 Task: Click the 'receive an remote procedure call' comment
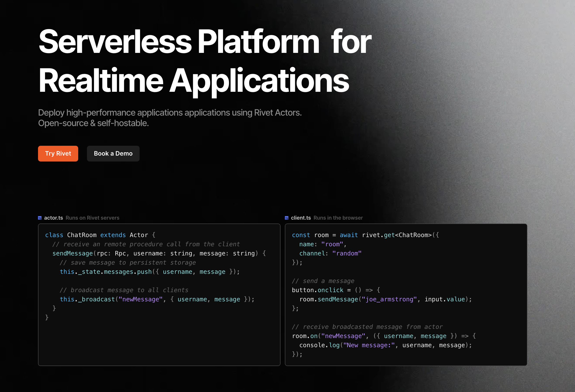click(x=146, y=244)
